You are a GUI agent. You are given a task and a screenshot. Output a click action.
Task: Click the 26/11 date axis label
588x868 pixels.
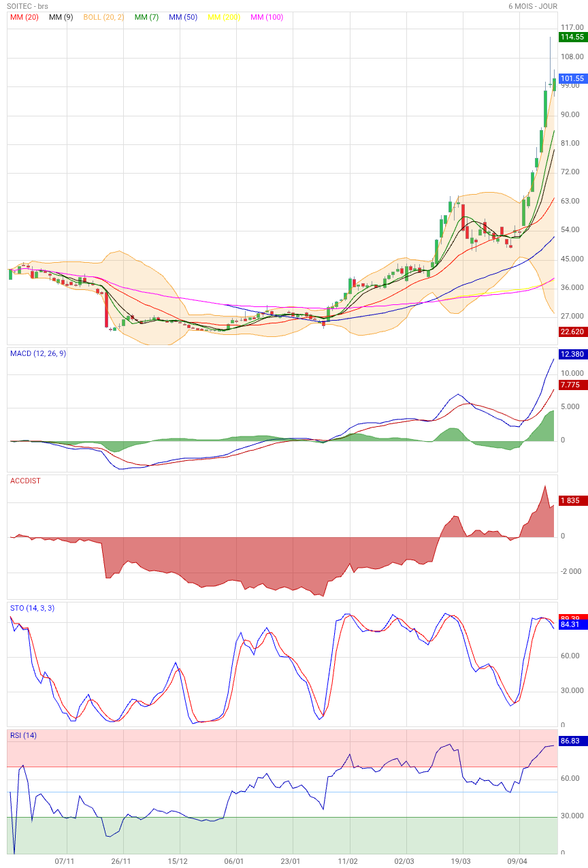click(120, 861)
